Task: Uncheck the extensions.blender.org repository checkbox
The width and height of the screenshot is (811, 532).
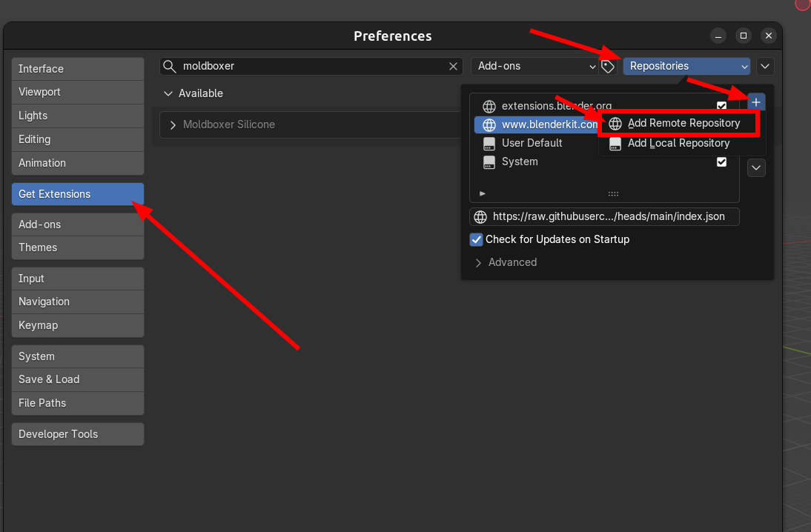Action: (721, 105)
